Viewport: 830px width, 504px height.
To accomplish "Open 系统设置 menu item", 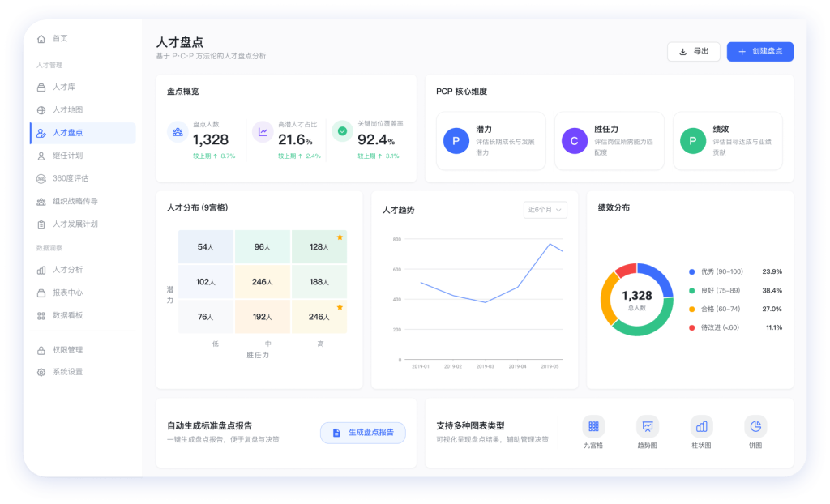I will pos(83,372).
